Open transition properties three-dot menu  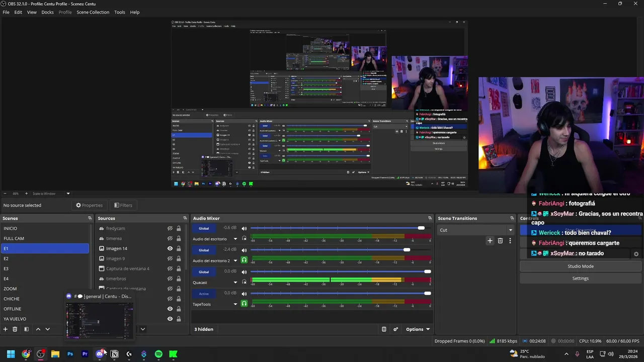click(510, 241)
